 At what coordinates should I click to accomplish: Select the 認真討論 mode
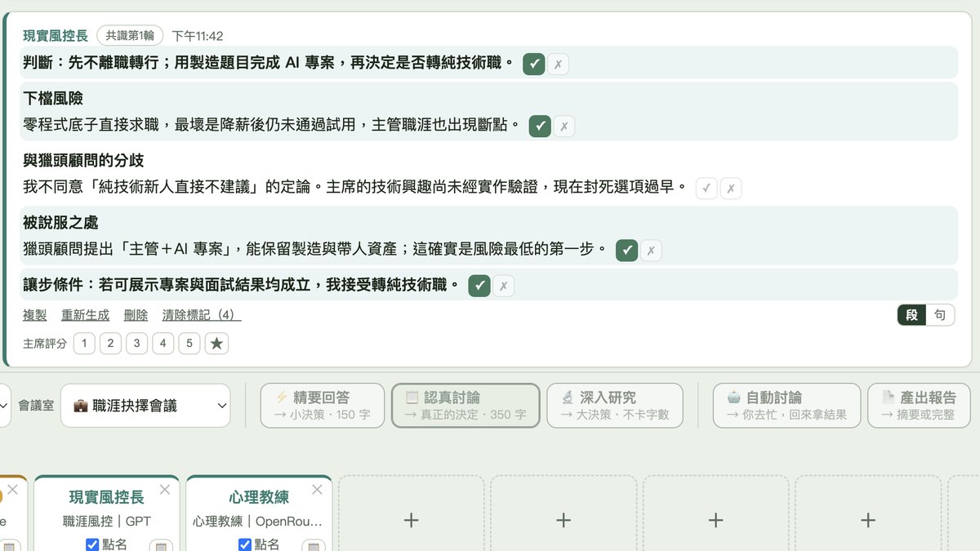point(466,406)
